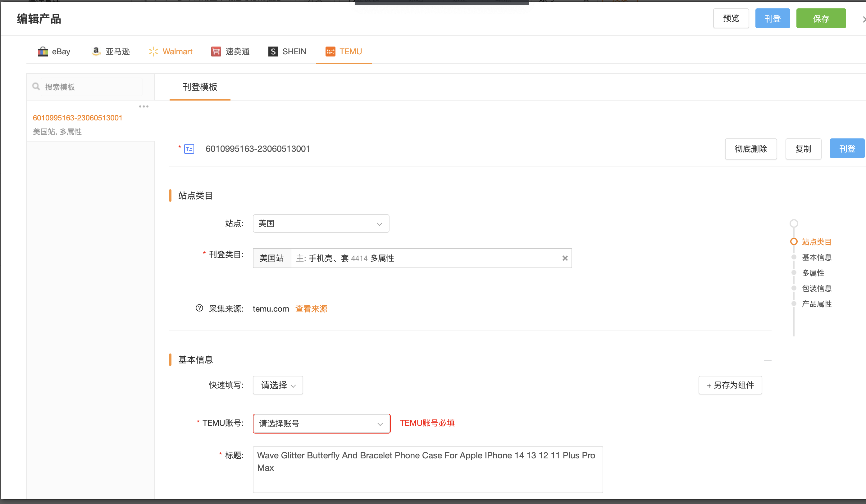Viewport: 866px width, 504px height.
Task: Jump to 包装信息 in side navigation
Action: (x=816, y=288)
